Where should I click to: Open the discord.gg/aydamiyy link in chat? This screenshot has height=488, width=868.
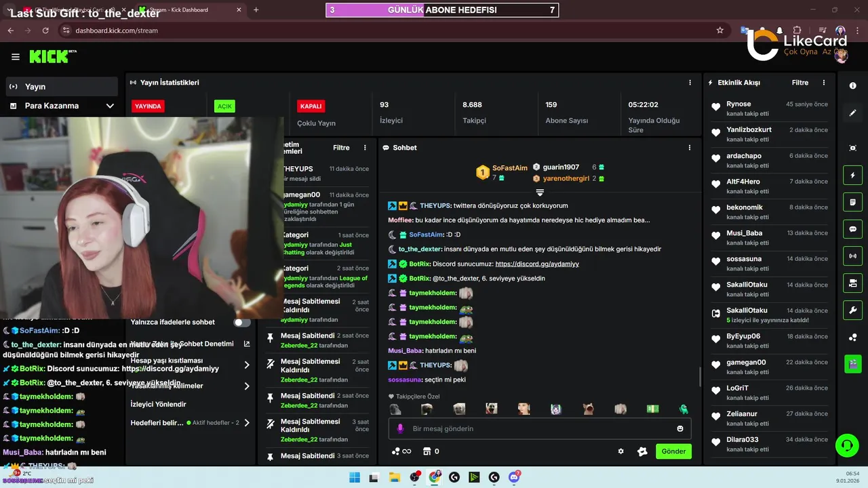coord(537,264)
